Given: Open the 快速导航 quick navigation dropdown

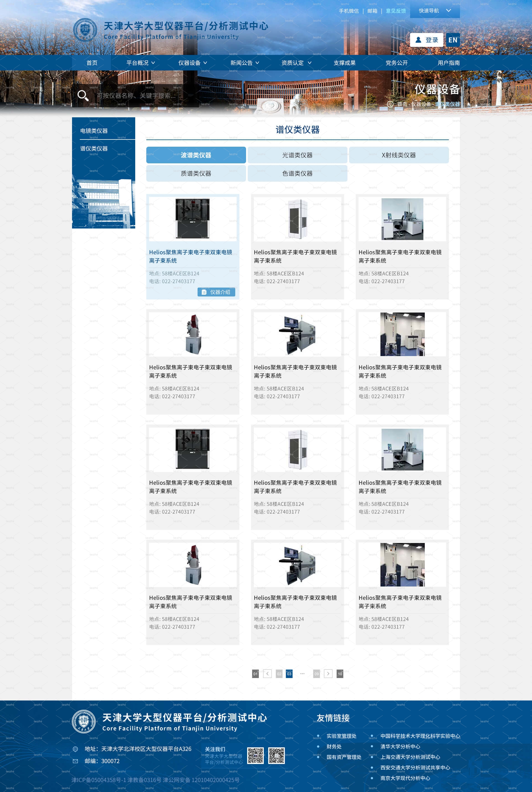Looking at the screenshot, I should (435, 11).
